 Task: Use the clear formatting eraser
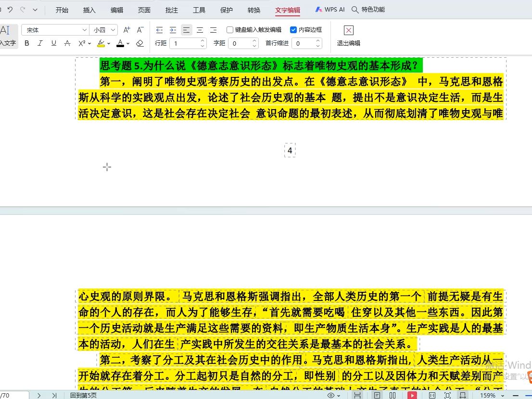click(139, 43)
